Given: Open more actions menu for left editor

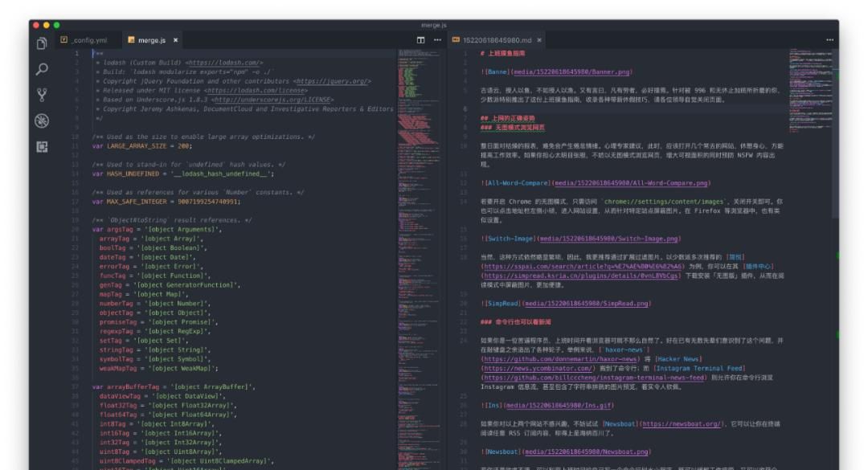Looking at the screenshot, I should tap(437, 40).
